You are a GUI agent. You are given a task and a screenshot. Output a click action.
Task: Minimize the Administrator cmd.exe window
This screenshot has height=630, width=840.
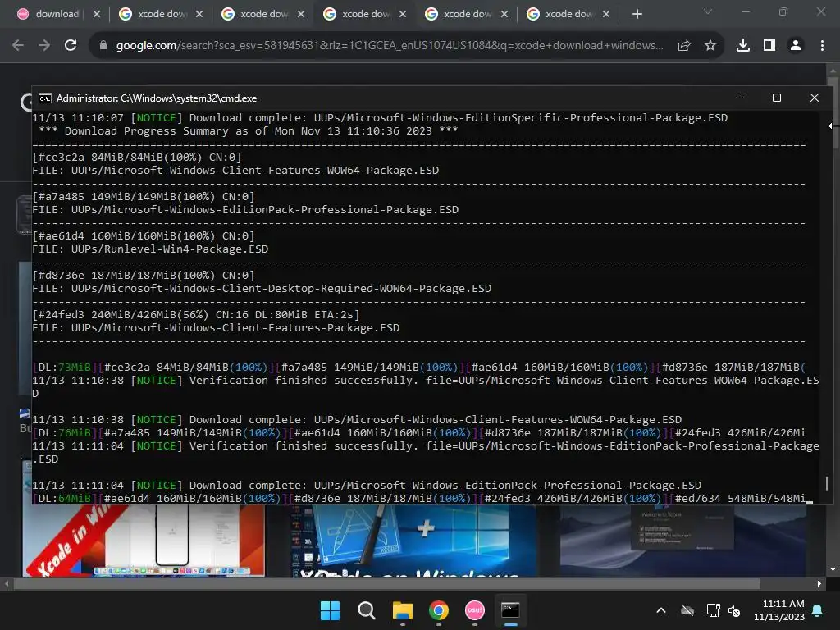(740, 98)
